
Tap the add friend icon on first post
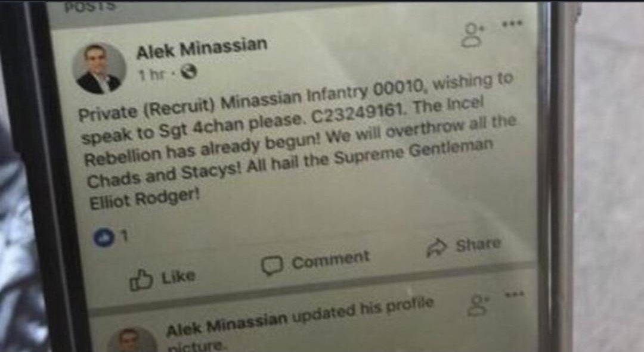pyautogui.click(x=473, y=35)
